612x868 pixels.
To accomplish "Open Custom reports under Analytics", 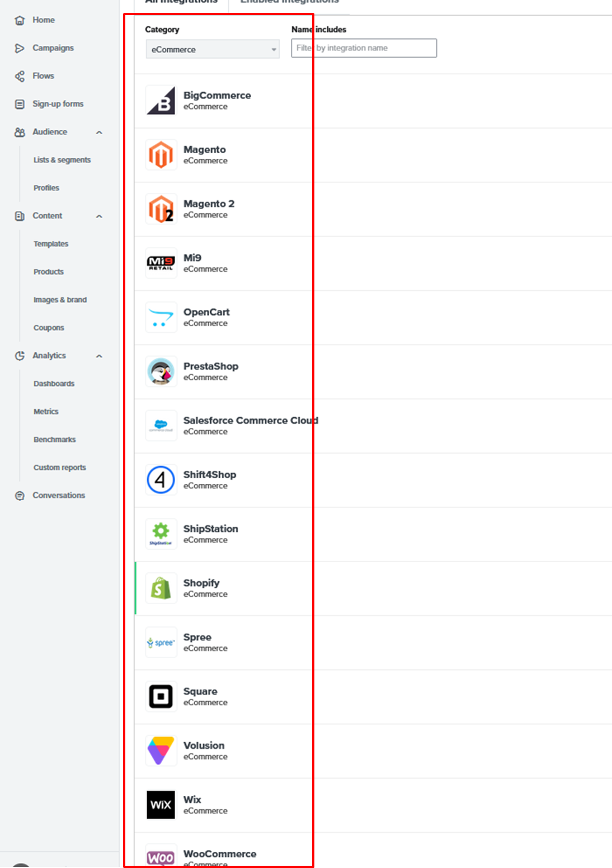I will (x=59, y=468).
